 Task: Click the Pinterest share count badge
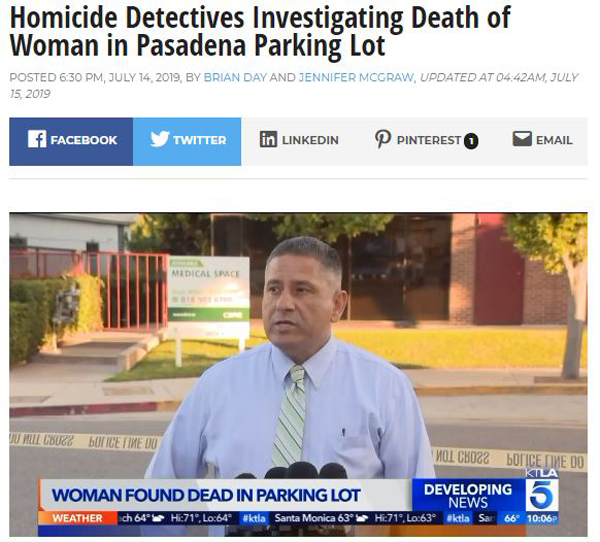tap(471, 141)
